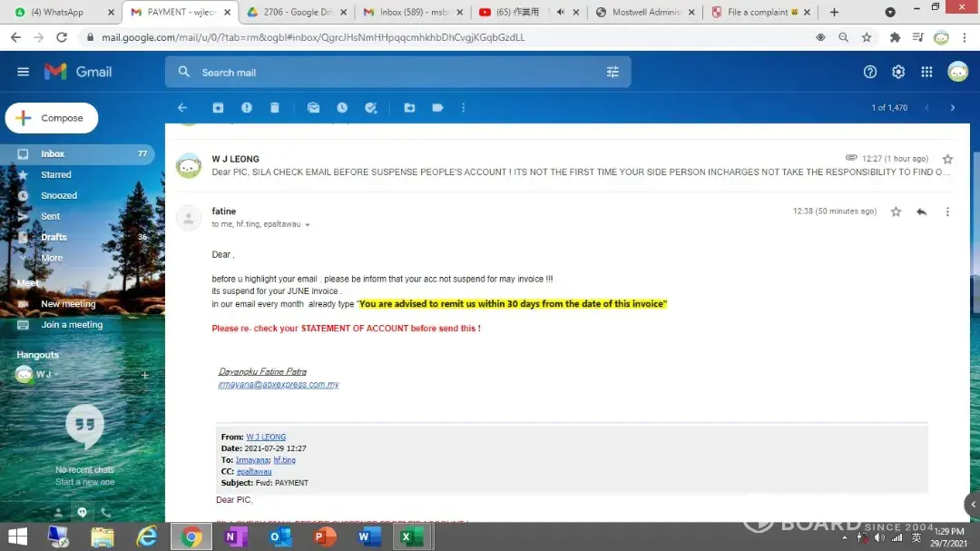Bookmark this page star icon
Image resolution: width=980 pixels, height=551 pixels.
867,37
